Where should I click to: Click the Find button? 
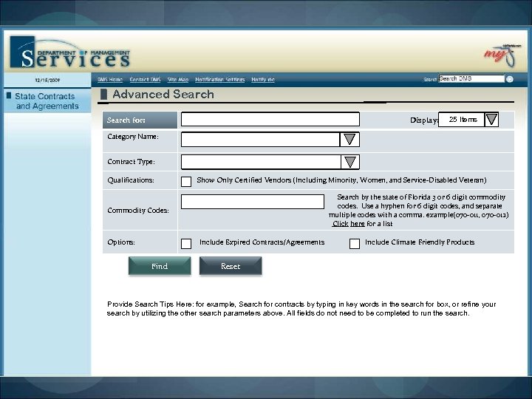click(x=160, y=266)
